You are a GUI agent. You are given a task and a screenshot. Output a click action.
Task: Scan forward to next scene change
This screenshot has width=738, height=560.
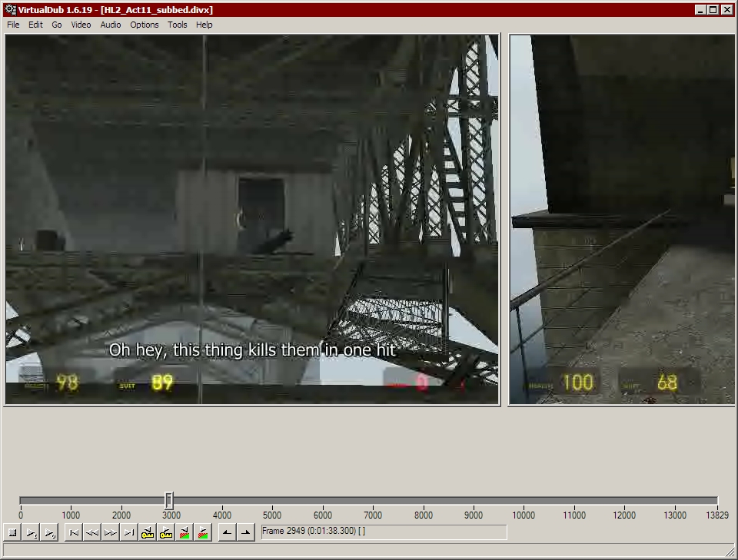tap(203, 532)
